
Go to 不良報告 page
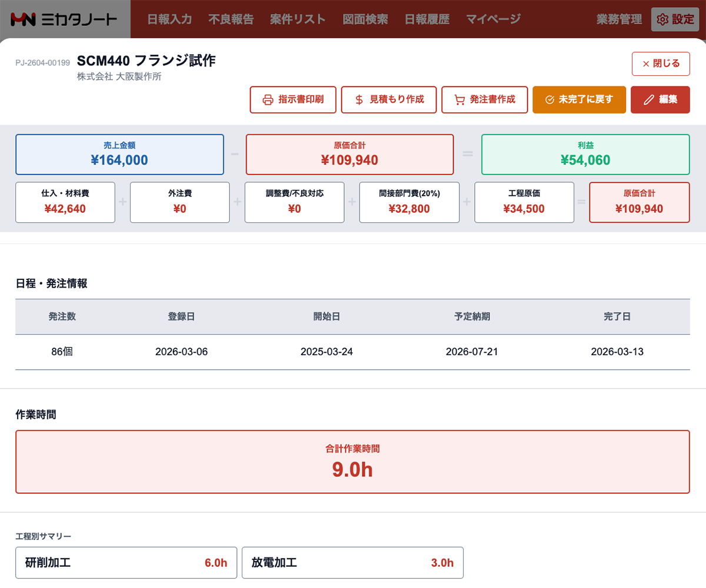231,19
